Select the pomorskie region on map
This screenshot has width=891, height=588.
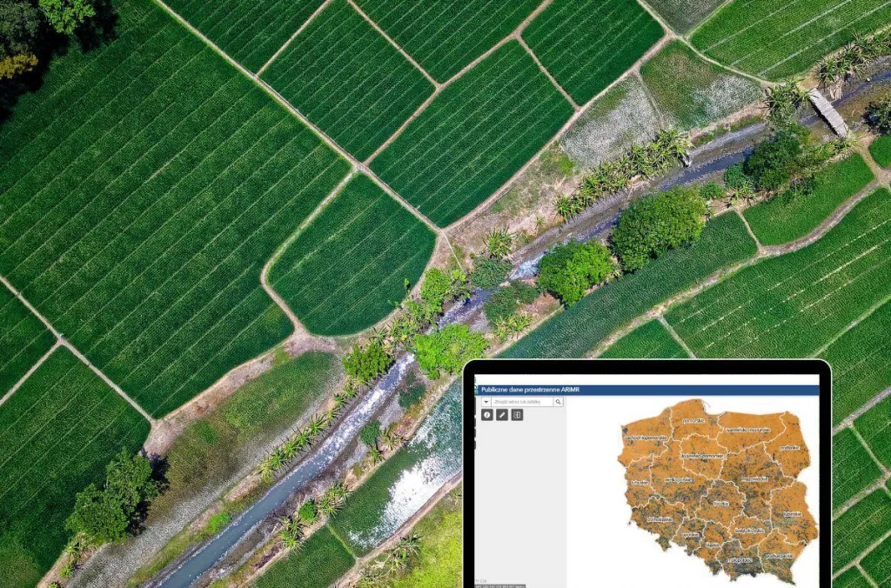click(693, 420)
